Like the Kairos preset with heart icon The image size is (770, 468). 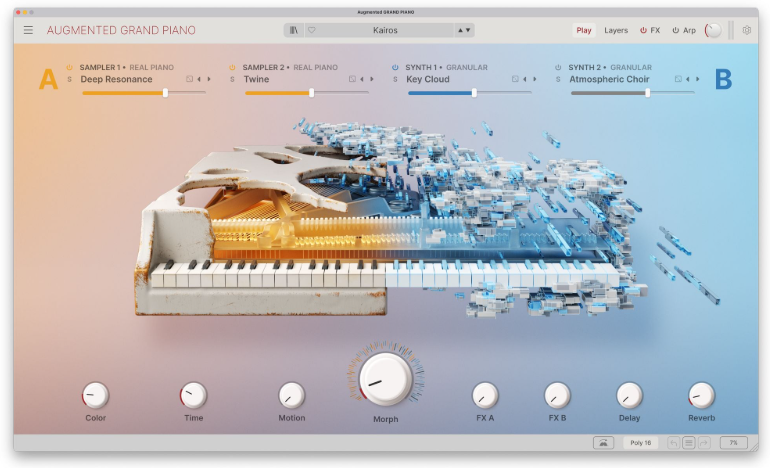[x=311, y=30]
